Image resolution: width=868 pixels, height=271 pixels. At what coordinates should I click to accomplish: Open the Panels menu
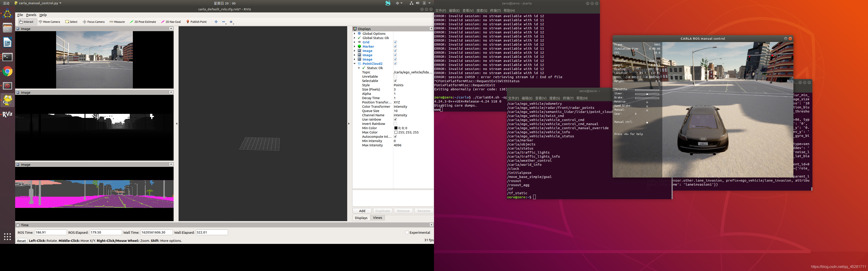point(31,15)
